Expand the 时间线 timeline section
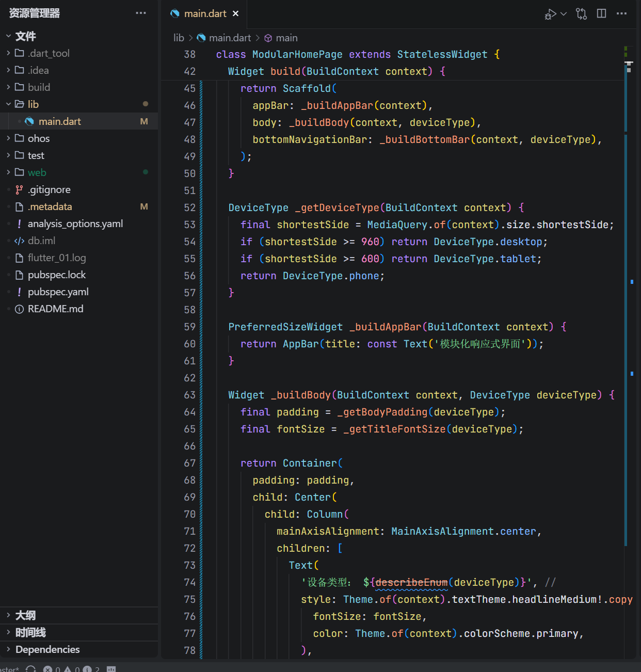The width and height of the screenshot is (641, 672). pyautogui.click(x=79, y=632)
